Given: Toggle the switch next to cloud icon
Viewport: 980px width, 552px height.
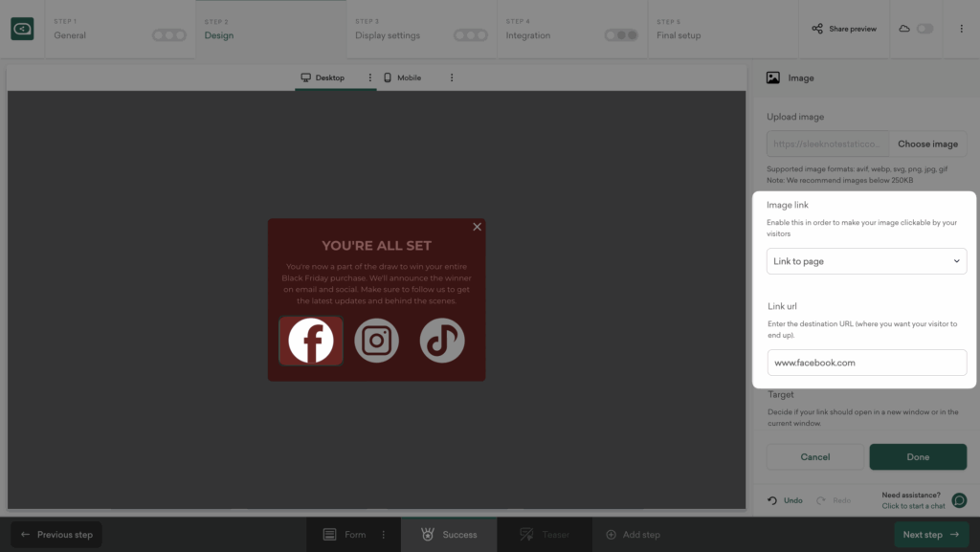Looking at the screenshot, I should tap(924, 29).
